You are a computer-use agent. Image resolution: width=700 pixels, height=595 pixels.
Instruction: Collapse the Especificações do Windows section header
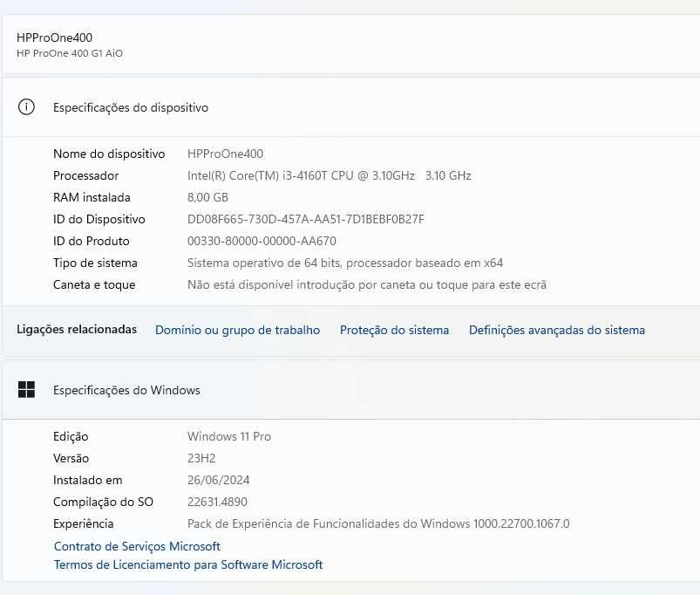(349, 390)
